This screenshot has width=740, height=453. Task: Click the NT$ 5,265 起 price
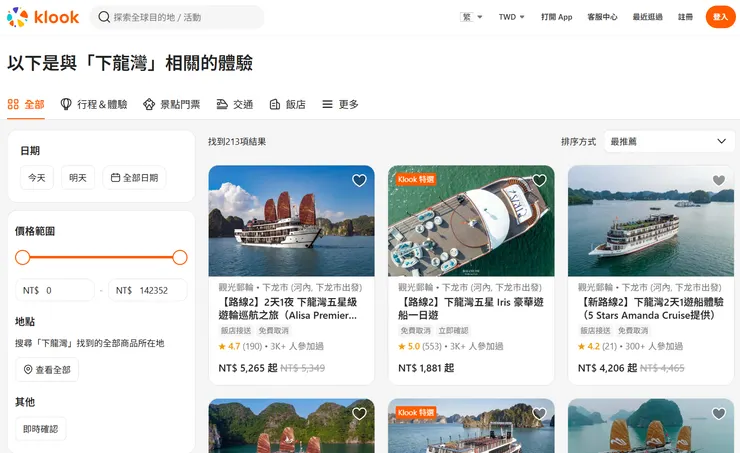click(x=248, y=368)
